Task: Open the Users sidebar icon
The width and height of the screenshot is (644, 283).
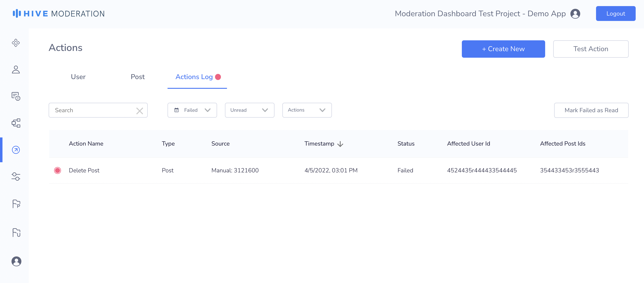Action: coord(16,70)
